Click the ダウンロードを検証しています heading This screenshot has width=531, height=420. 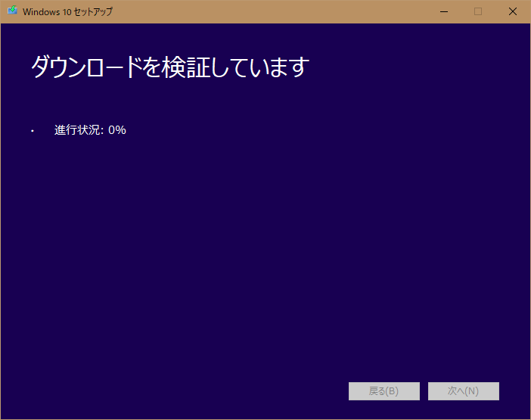coord(170,67)
